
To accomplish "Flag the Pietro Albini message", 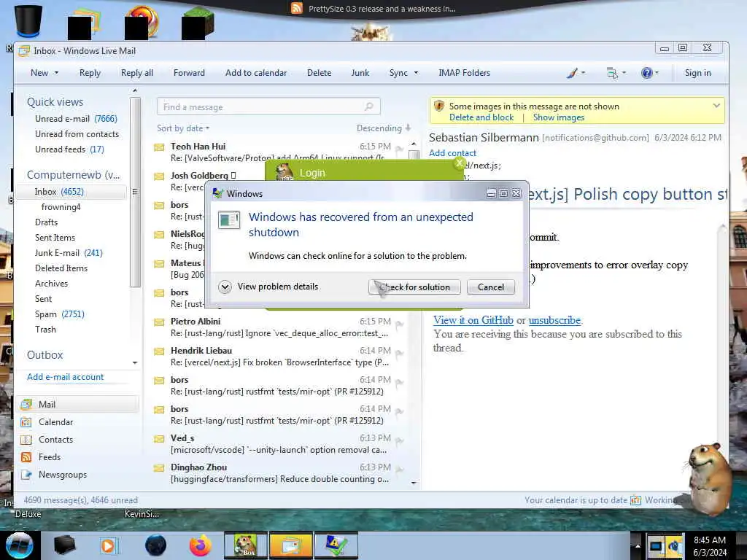I will [399, 324].
